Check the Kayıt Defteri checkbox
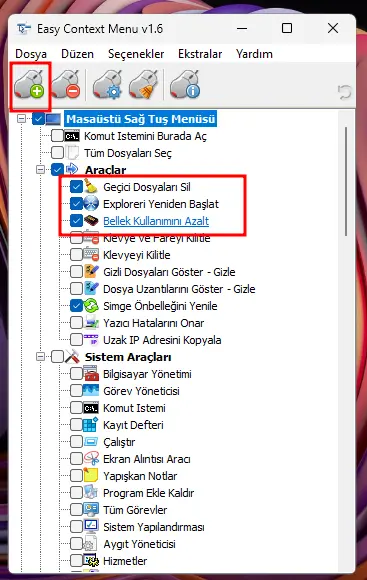This screenshot has height=580, width=367. (76, 425)
